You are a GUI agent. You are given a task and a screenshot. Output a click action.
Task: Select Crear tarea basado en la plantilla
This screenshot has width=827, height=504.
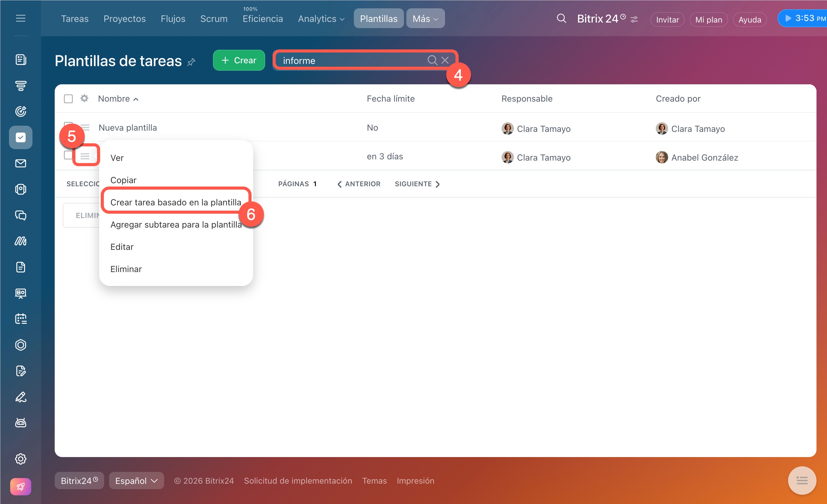176,202
